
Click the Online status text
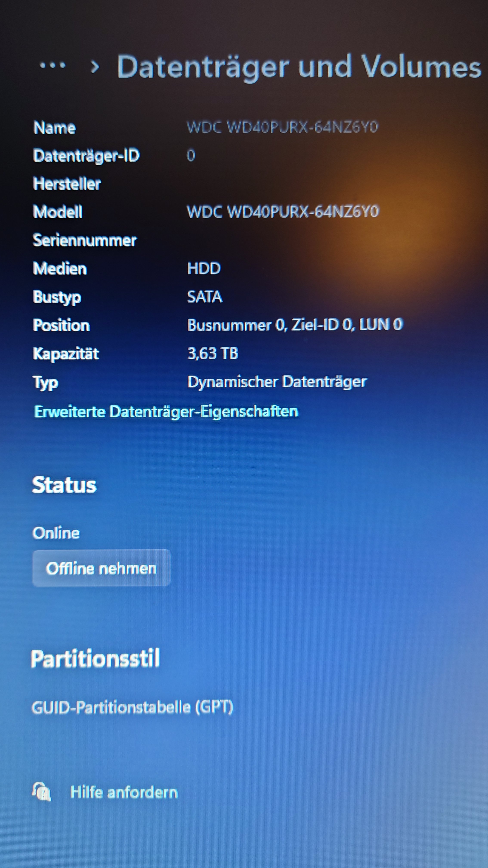click(56, 533)
